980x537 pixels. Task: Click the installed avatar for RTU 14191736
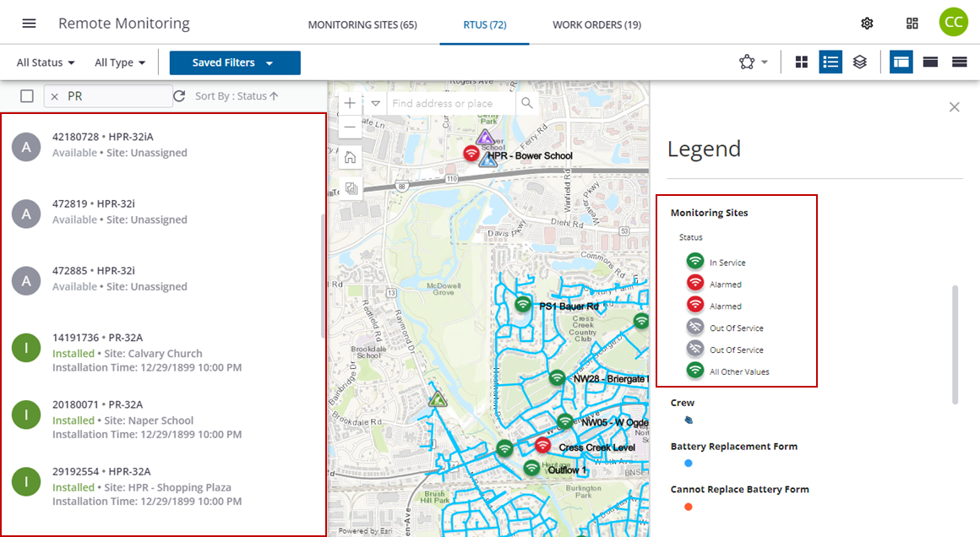click(26, 348)
